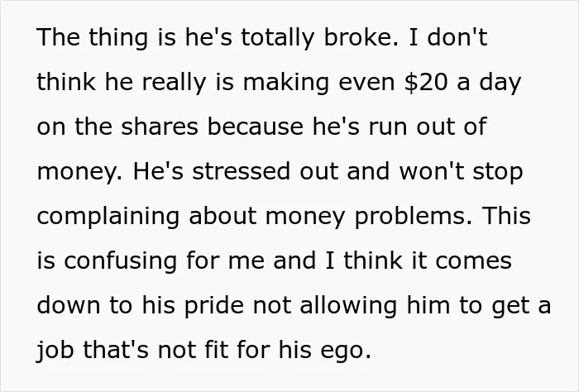Click the word "thing" in first line

point(118,37)
